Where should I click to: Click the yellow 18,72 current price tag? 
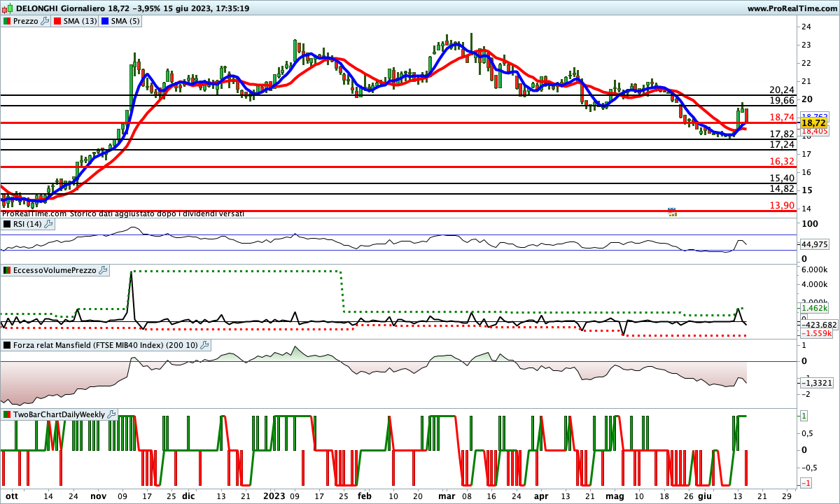[815, 122]
